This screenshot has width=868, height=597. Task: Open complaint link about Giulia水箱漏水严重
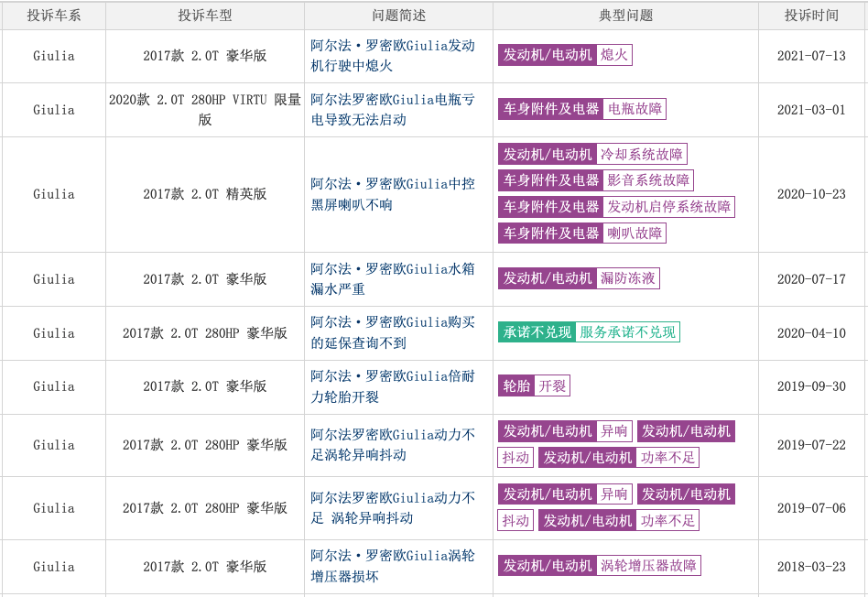pyautogui.click(x=393, y=279)
